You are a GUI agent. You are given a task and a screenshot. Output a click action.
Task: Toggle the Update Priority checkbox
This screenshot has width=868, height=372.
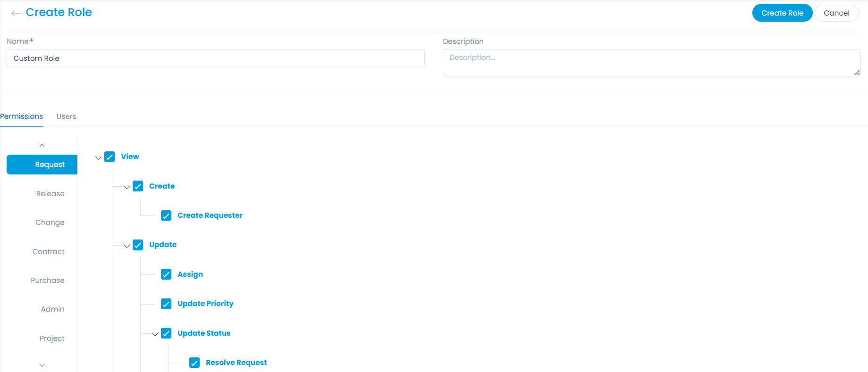click(166, 304)
